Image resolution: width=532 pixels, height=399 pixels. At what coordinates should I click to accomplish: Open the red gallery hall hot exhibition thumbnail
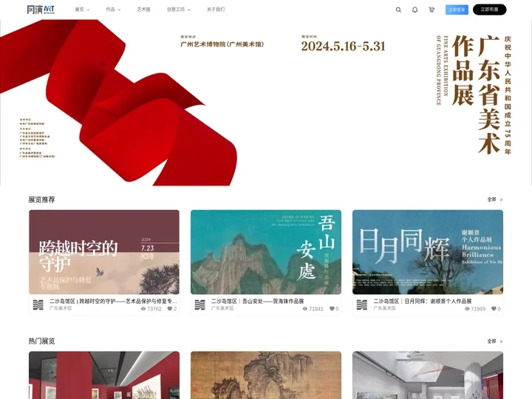(x=104, y=375)
